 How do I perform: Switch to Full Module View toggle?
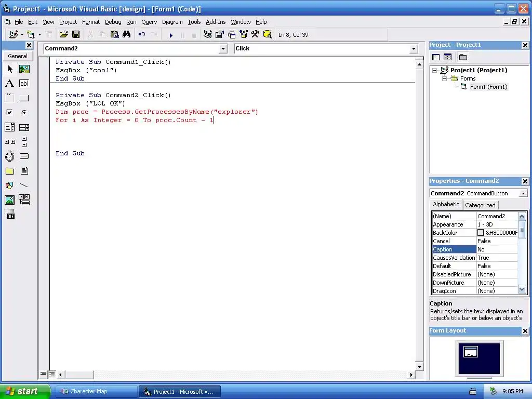click(51, 375)
